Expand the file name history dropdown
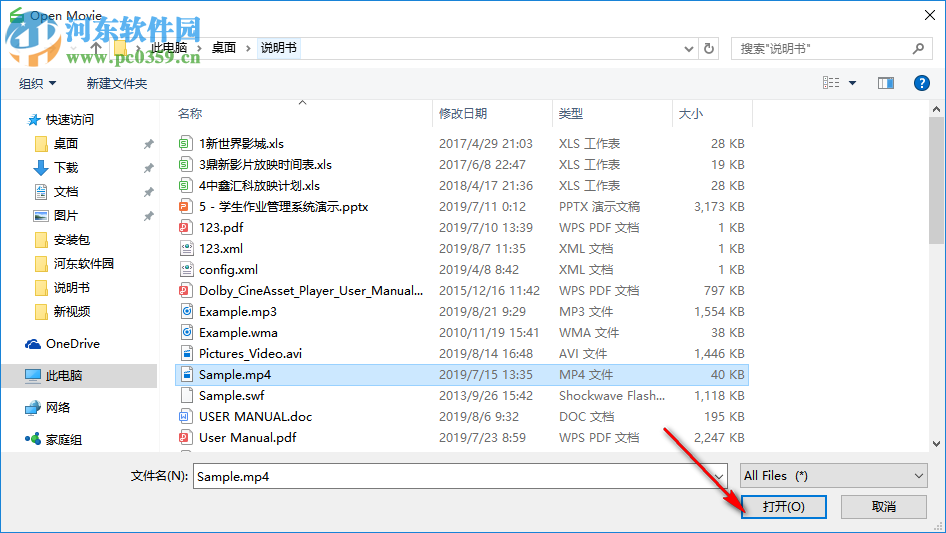The image size is (946, 533). coord(719,476)
